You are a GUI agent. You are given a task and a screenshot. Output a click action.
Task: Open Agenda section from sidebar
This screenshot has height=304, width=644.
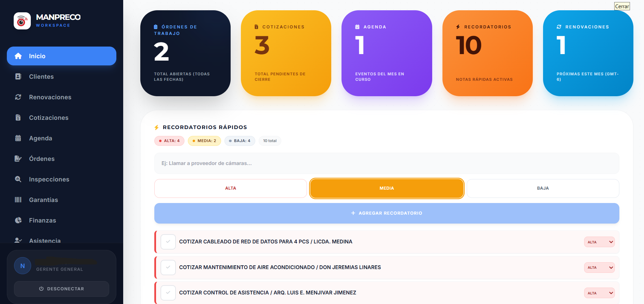(x=62, y=138)
